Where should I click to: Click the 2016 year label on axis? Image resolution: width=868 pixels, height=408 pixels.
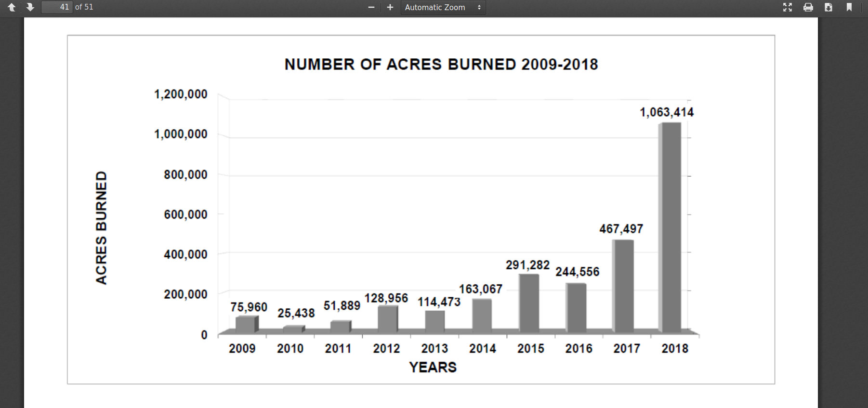coord(579,348)
